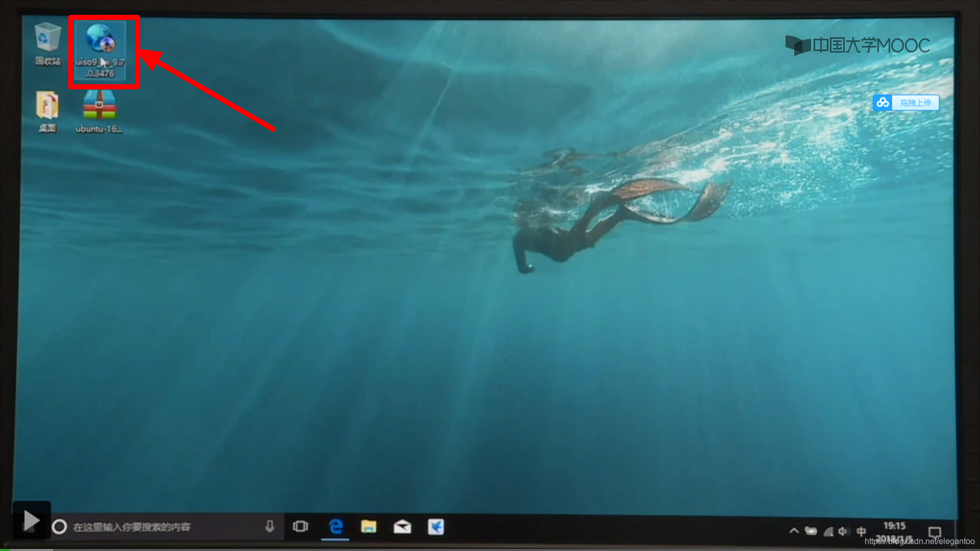Expand the hidden system tray icons chevron
The width and height of the screenshot is (980, 551).
click(x=794, y=531)
